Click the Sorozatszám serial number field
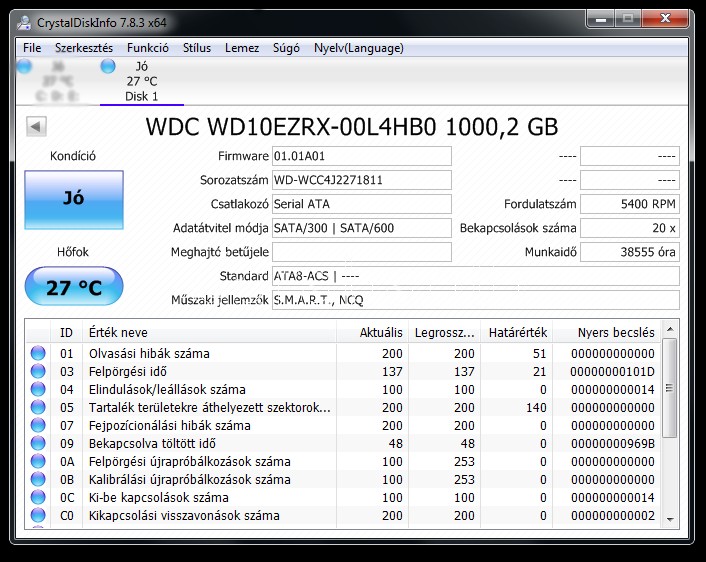This screenshot has height=562, width=706. tap(361, 180)
